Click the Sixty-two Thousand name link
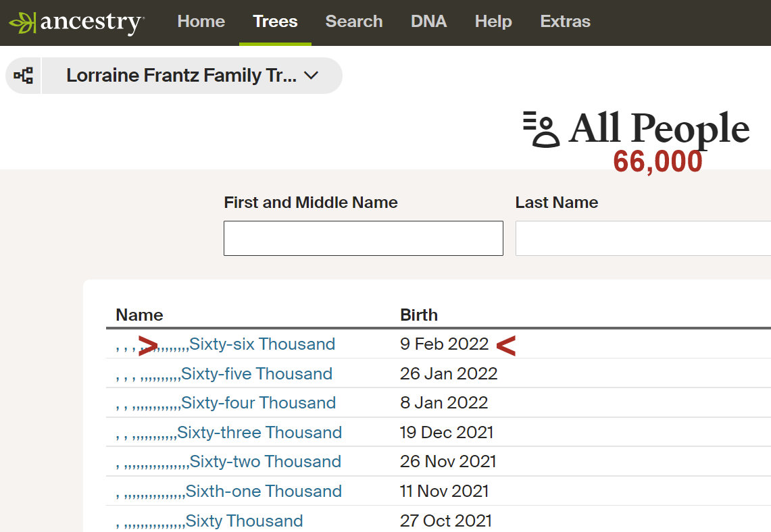Image resolution: width=771 pixels, height=532 pixels. click(265, 462)
